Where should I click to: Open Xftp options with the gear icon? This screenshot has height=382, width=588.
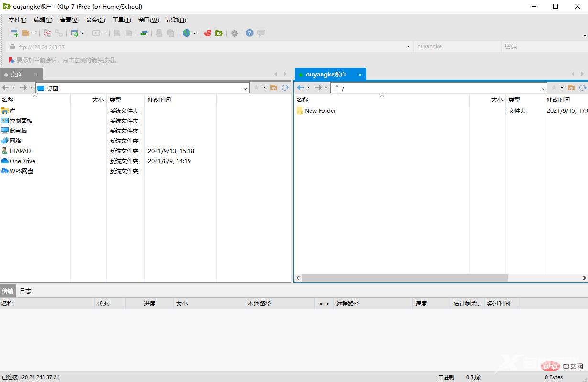[x=234, y=33]
